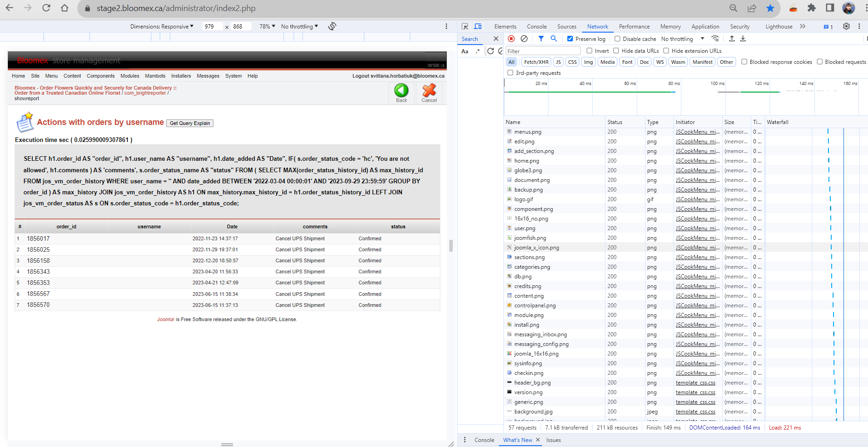The height and width of the screenshot is (447, 868).
Task: Click the export HAR download icon
Action: pos(743,39)
